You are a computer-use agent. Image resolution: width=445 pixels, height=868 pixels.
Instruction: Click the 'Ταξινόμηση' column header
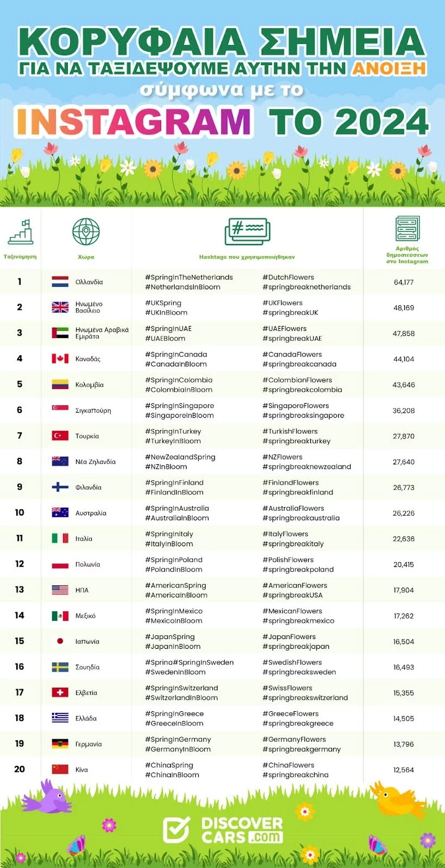point(20,257)
